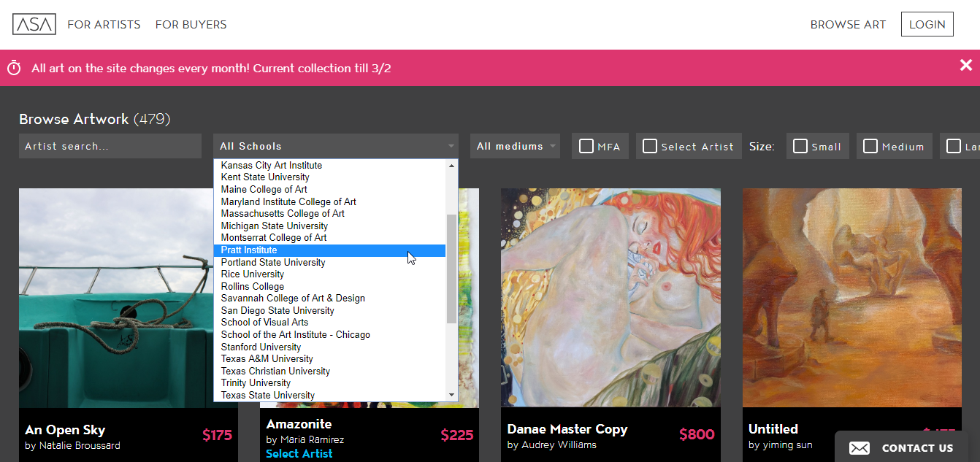Click the An Open Sky title

[65, 430]
